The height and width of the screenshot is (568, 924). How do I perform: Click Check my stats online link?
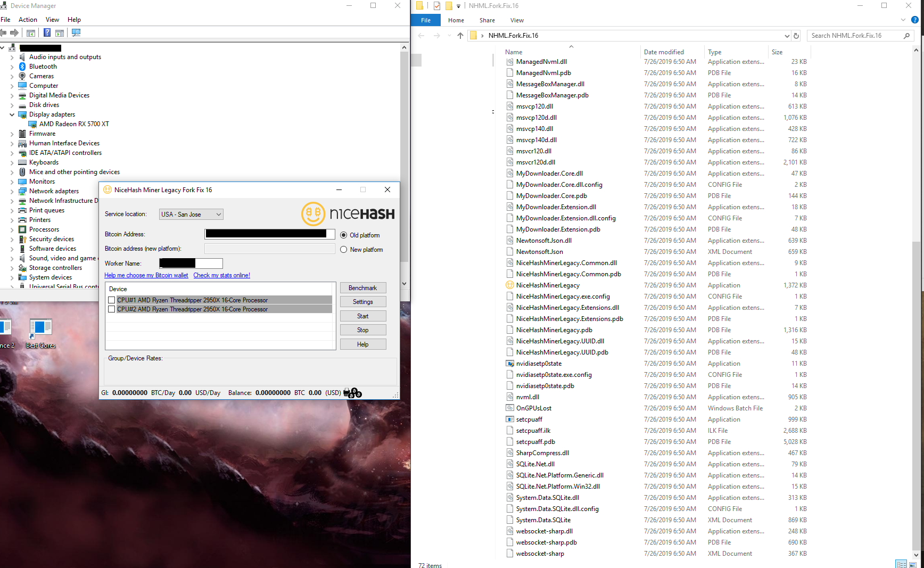click(x=221, y=275)
